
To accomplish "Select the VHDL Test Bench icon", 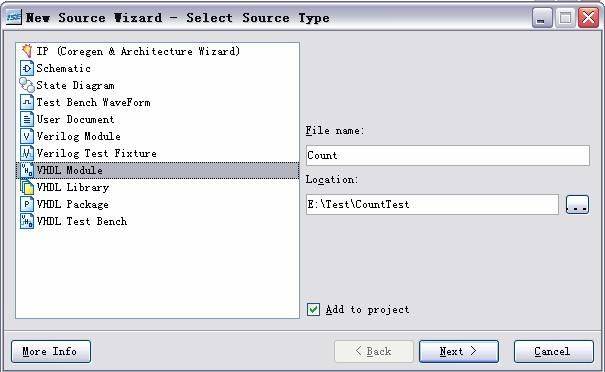I will (x=27, y=221).
